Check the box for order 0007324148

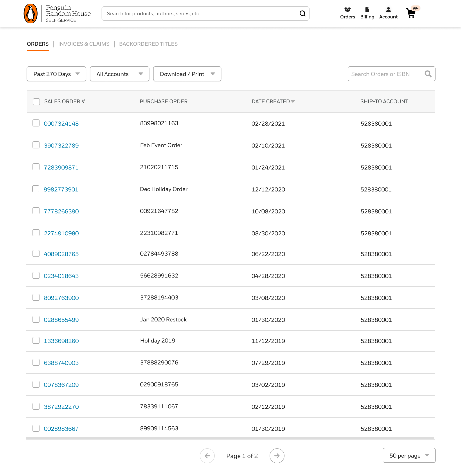[36, 123]
